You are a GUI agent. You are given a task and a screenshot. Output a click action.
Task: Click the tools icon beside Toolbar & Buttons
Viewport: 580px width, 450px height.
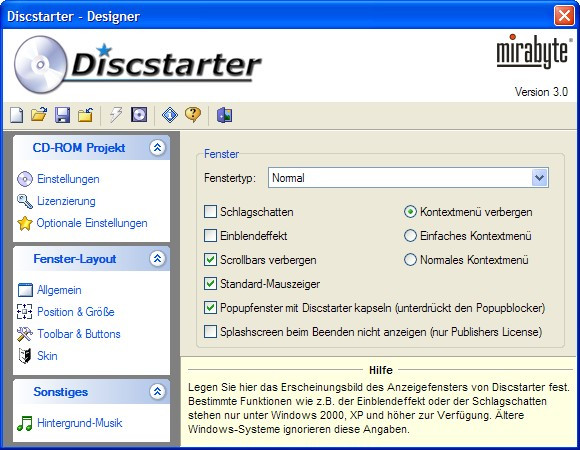point(25,334)
